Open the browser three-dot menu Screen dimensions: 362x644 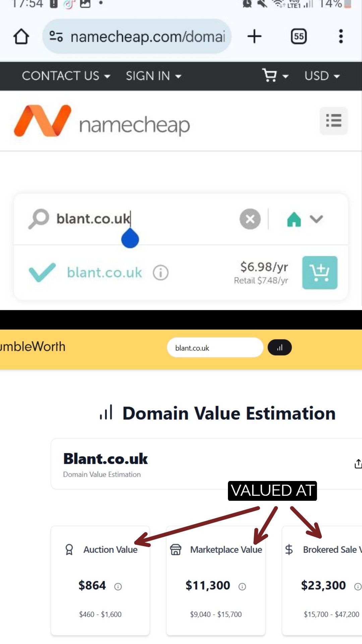click(x=341, y=36)
